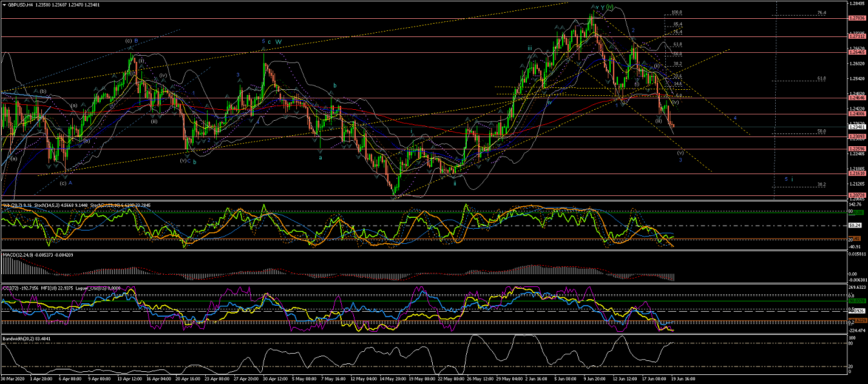Click the MACD(12,24,9) indicator label

[x=17, y=254]
